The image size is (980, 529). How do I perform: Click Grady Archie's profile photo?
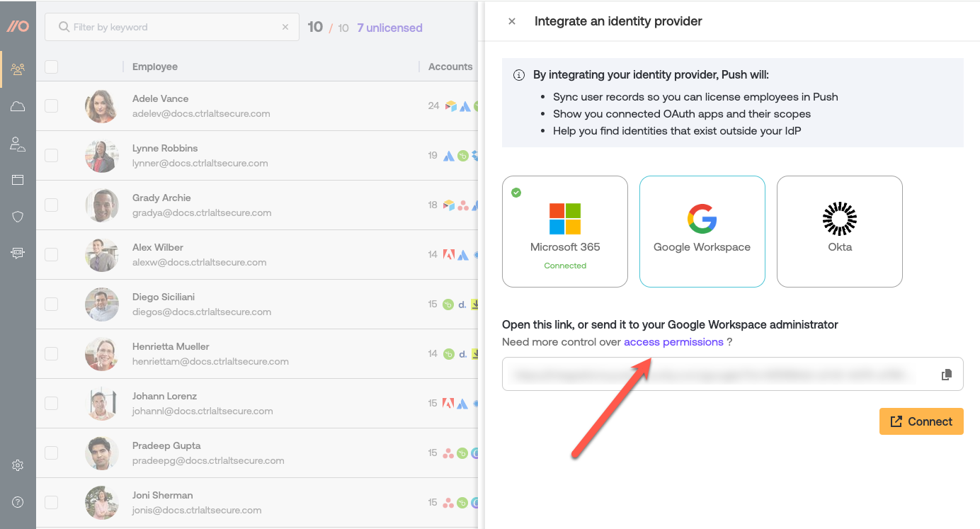point(101,205)
